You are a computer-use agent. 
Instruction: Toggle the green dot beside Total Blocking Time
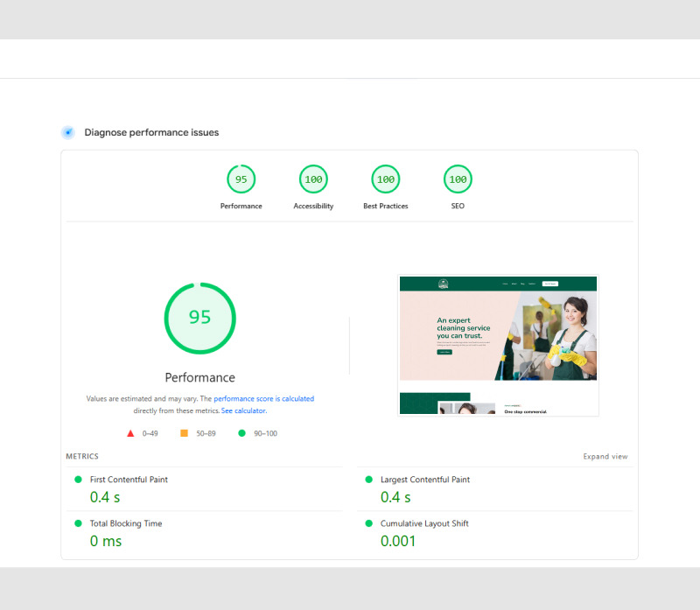point(79,523)
